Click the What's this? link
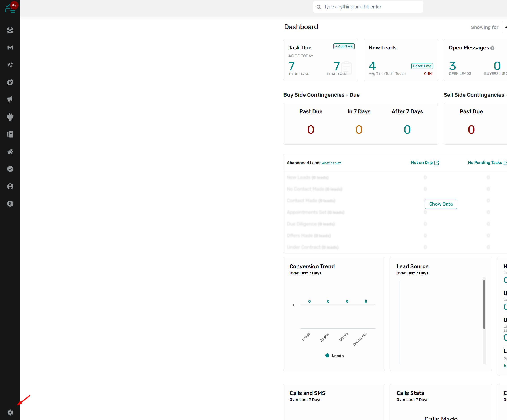The image size is (507, 420). click(331, 163)
